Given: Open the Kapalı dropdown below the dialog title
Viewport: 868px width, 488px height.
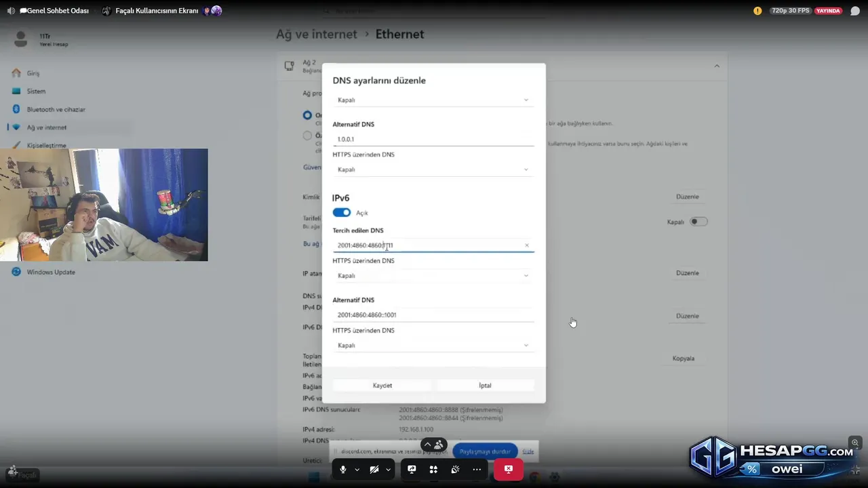Looking at the screenshot, I should (433, 100).
